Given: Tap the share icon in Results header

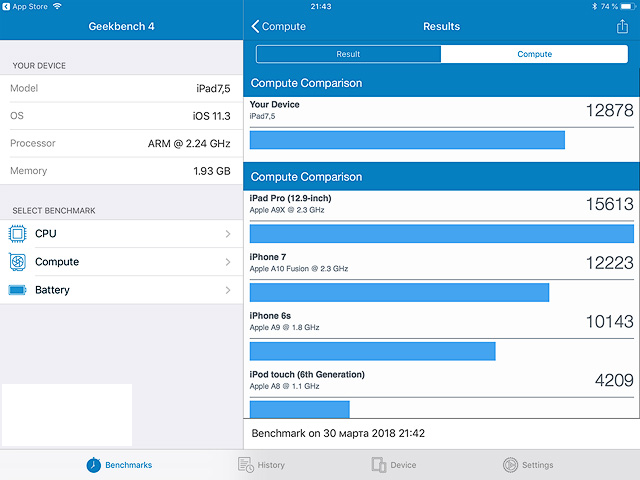Looking at the screenshot, I should pos(622,26).
